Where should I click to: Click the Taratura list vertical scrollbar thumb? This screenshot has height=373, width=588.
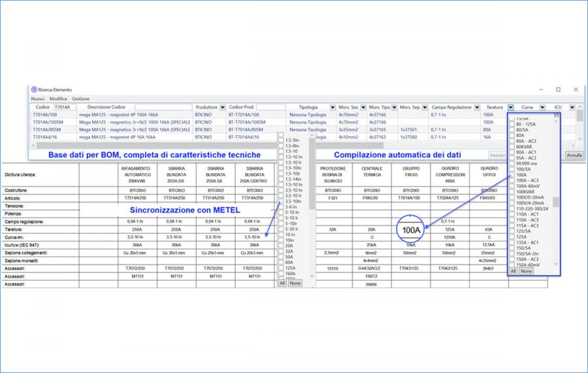click(556, 202)
